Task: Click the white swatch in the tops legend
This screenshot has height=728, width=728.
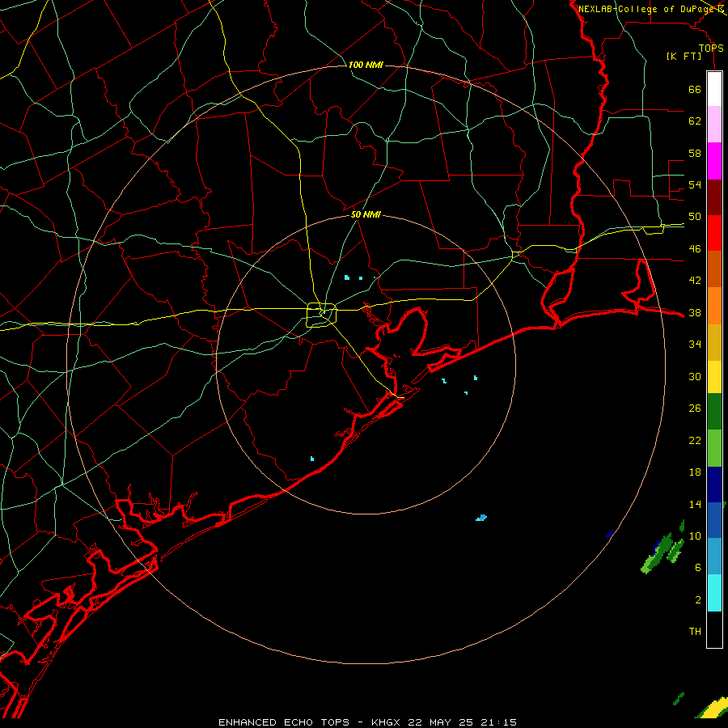Action: pyautogui.click(x=714, y=89)
